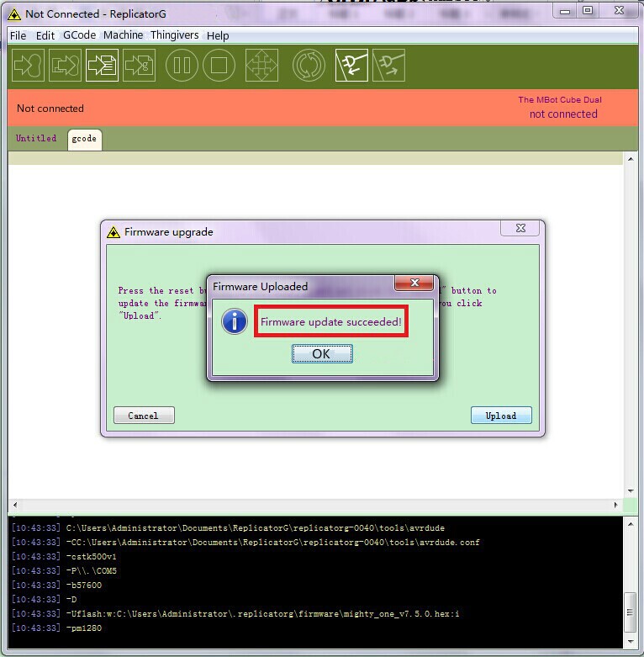Open the File menu
This screenshot has height=657, width=644.
pyautogui.click(x=18, y=35)
